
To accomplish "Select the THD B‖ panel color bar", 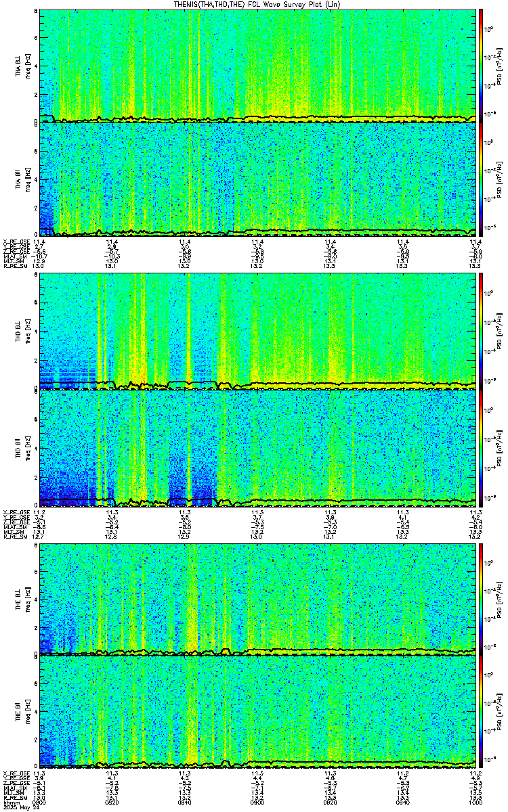I will pos(482,448).
